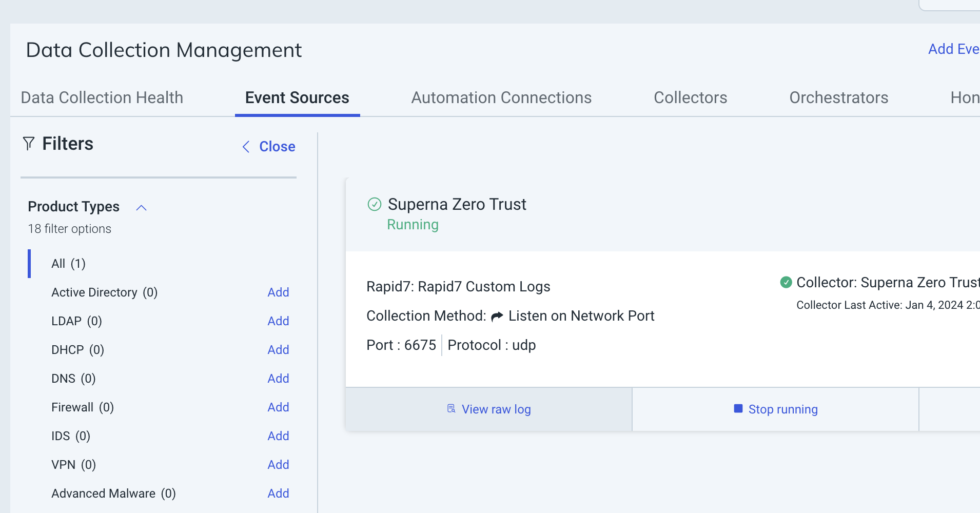Click the arrow icon next to Listen on Network Port

coord(496,315)
